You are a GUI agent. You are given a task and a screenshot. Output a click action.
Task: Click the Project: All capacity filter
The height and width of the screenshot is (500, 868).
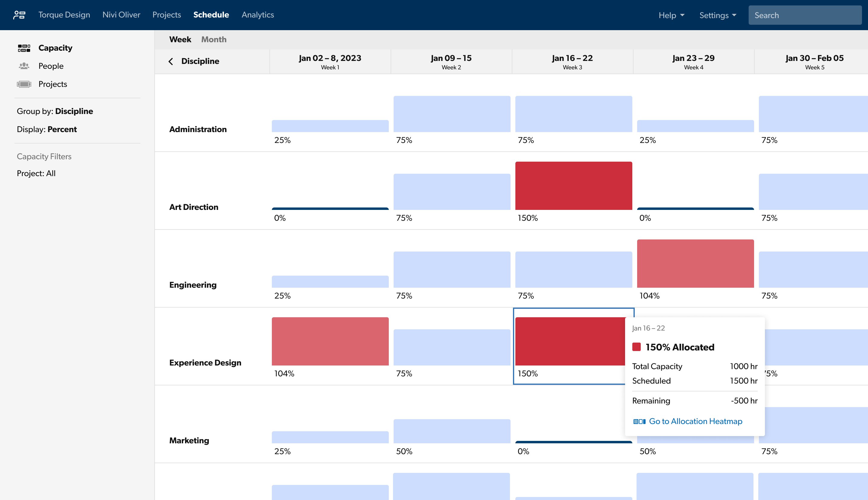(36, 173)
